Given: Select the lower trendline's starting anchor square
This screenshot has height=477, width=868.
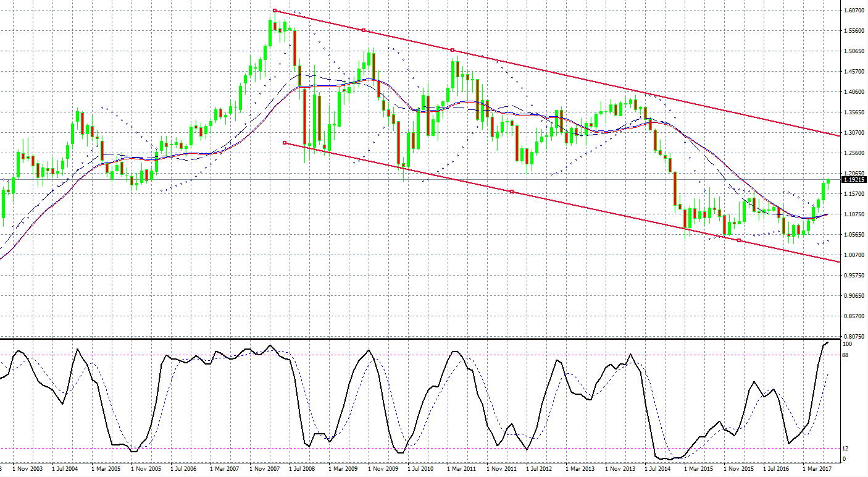Looking at the screenshot, I should [284, 142].
